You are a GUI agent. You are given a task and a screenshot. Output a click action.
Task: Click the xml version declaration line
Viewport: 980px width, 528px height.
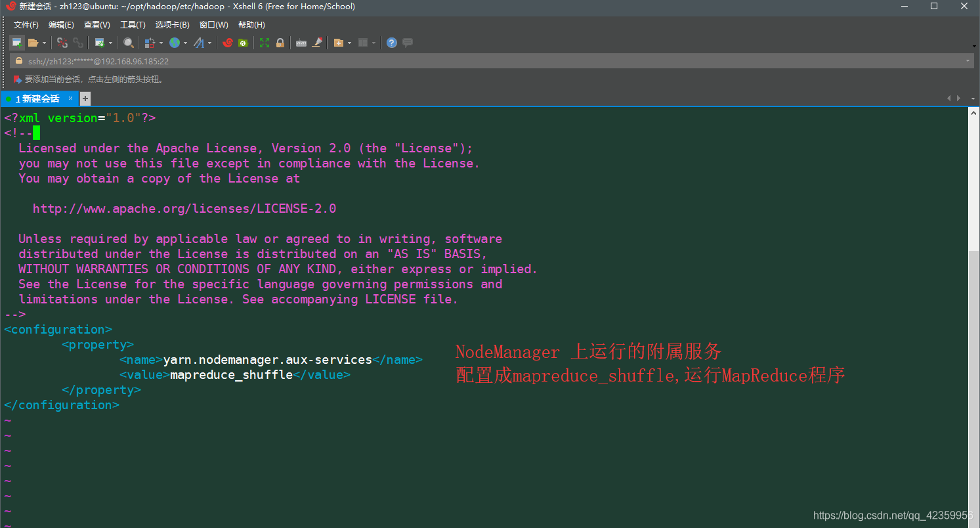coord(80,118)
